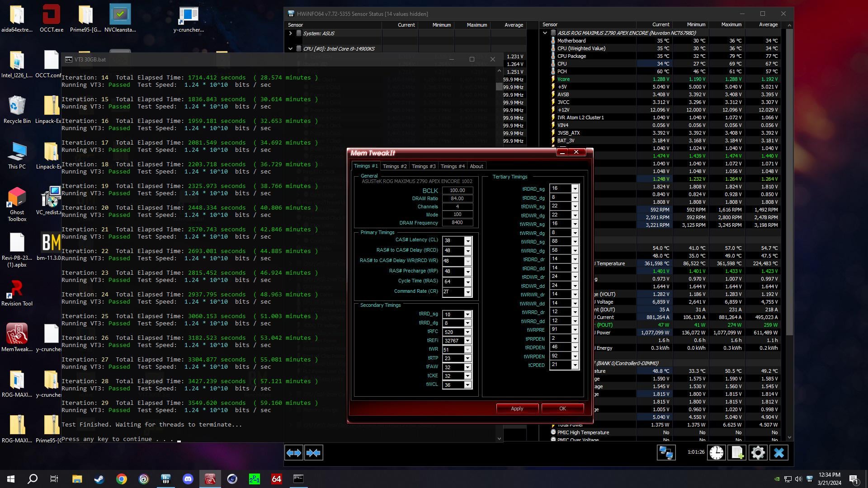
Task: Open the taskbar clock and date
Action: click(x=829, y=479)
